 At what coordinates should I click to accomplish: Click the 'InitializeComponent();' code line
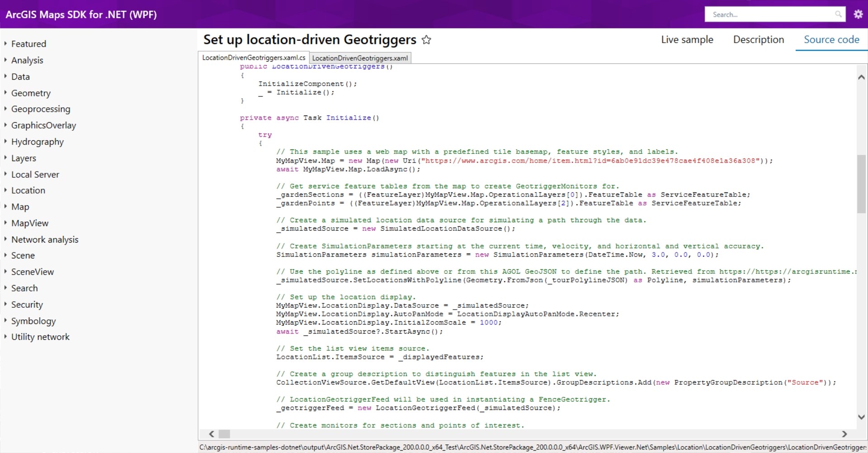tap(307, 84)
